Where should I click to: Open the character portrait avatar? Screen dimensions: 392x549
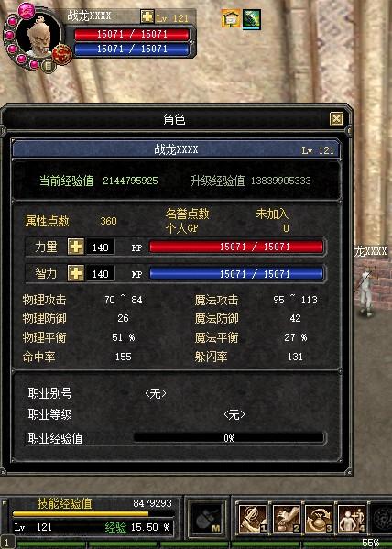coord(38,36)
